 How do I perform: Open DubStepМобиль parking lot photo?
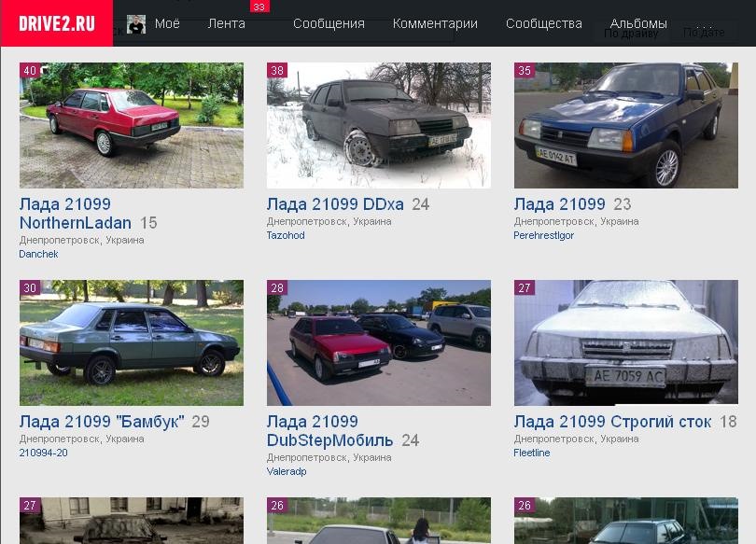pyautogui.click(x=379, y=342)
